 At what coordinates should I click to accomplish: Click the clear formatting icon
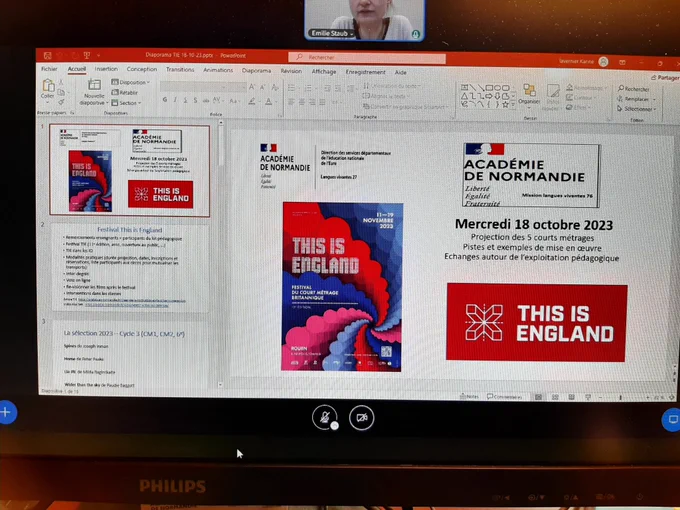[x=275, y=88]
